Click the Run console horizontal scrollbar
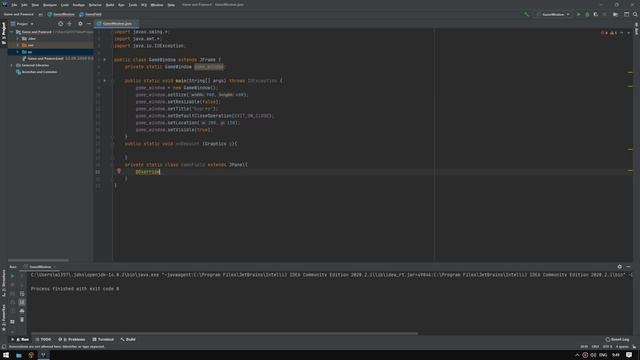640x360 pixels. click(x=224, y=333)
